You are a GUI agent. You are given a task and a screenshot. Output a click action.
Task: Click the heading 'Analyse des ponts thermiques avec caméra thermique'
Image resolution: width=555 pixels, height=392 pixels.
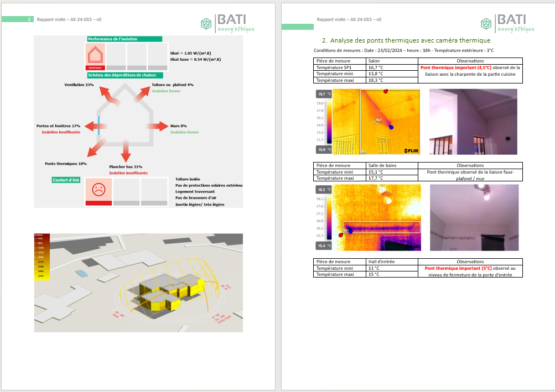pos(410,40)
